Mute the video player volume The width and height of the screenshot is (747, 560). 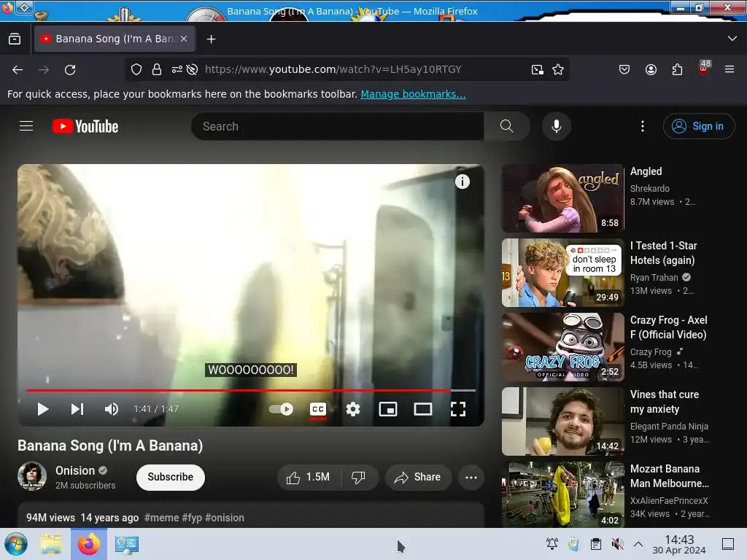point(112,409)
